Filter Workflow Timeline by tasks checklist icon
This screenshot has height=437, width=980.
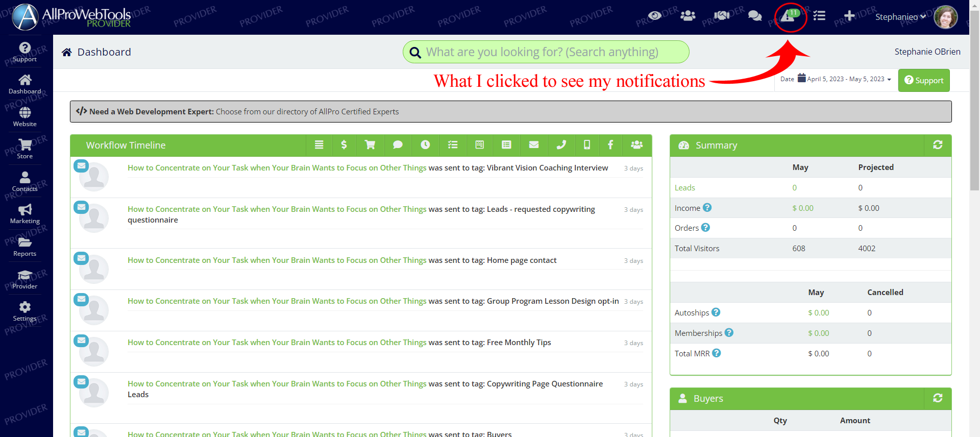[453, 145]
